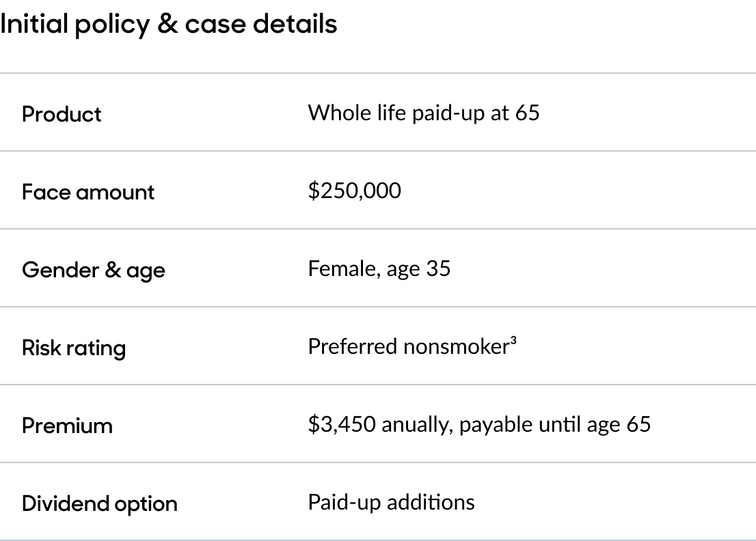Click the misspelled word "anually"
756x541 pixels.
coord(415,425)
